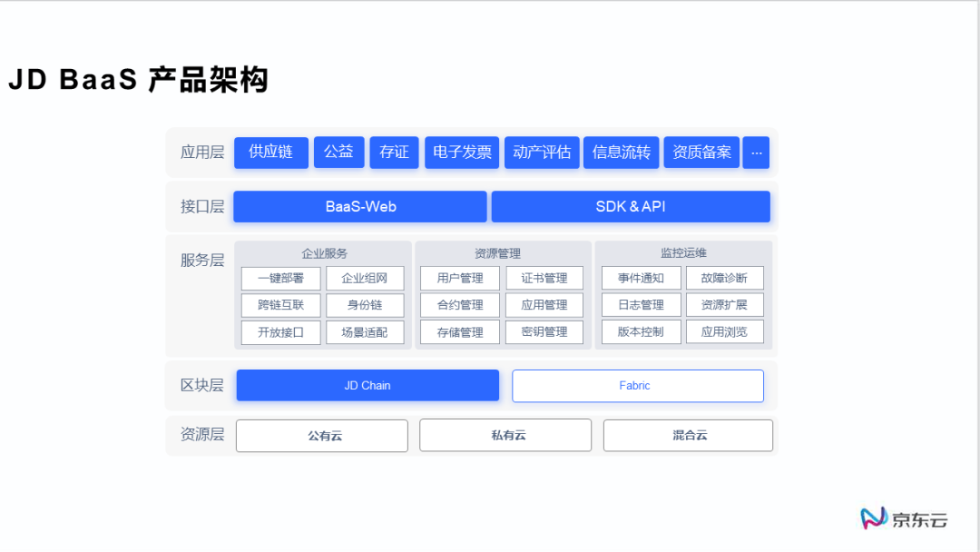Click the 跨链互联 box
Screen dimensions: 980x552
[280, 305]
